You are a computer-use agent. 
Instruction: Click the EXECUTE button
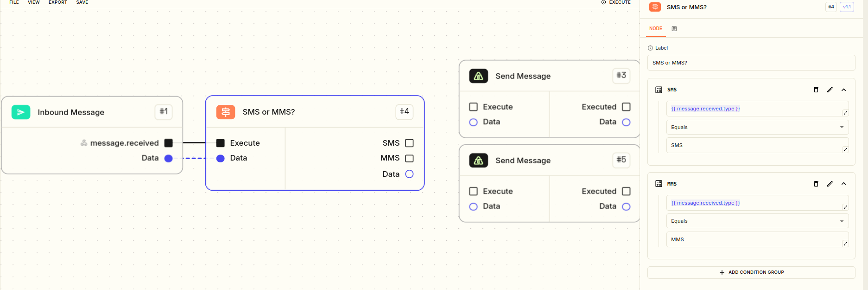[616, 2]
